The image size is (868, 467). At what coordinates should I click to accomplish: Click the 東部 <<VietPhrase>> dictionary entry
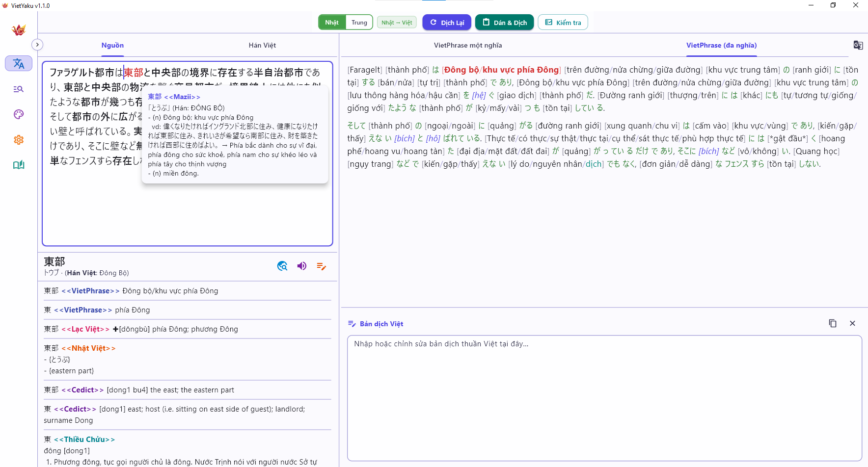(x=187, y=291)
